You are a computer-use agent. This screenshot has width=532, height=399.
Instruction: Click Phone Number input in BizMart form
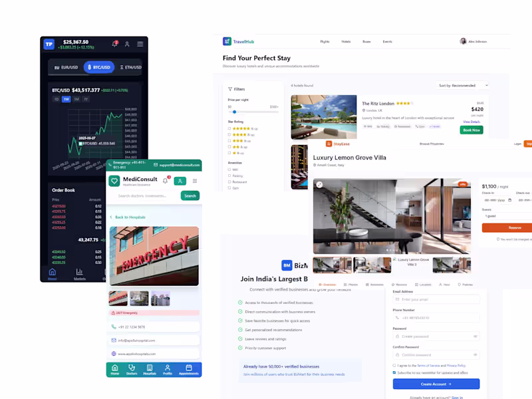click(x=436, y=318)
